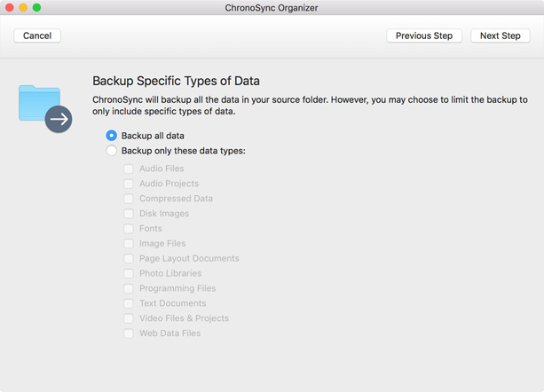Enable the Text Documents checkbox
544x392 pixels.
[x=129, y=303]
